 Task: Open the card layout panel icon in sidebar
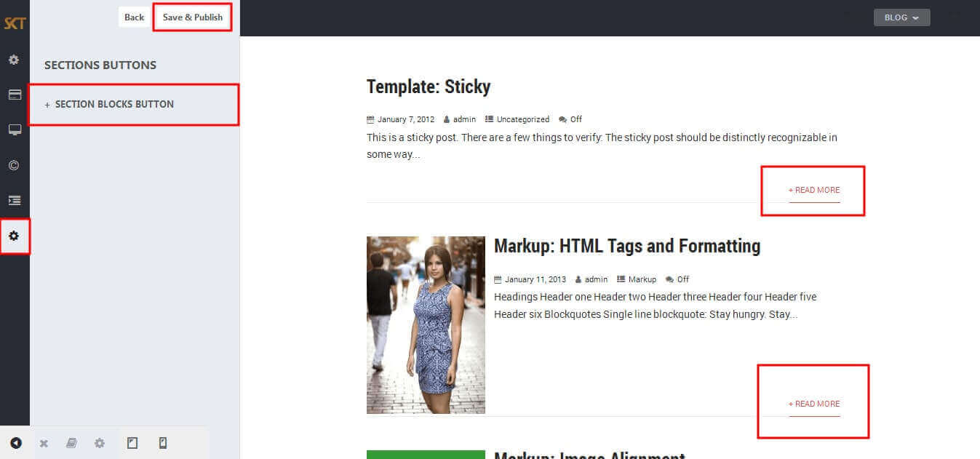[15, 95]
